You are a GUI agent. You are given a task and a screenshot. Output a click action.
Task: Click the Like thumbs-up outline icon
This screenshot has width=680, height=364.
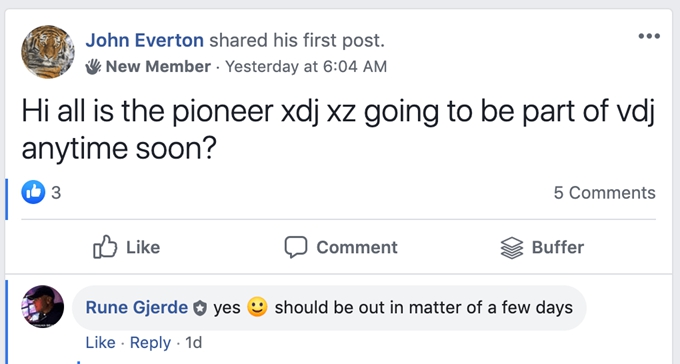(105, 247)
